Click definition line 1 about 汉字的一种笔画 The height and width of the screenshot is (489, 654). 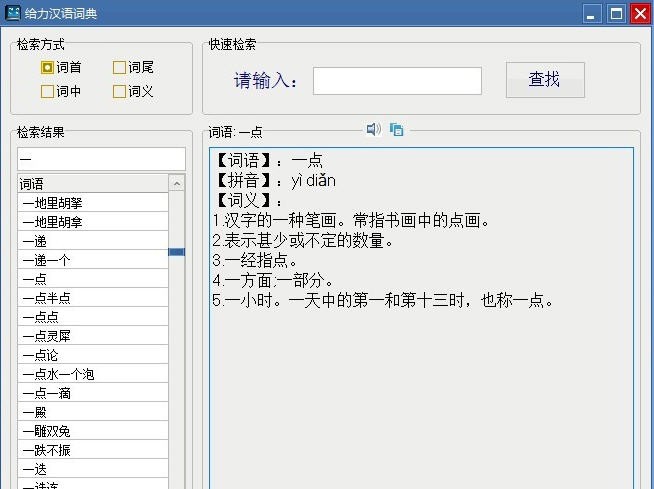point(351,220)
